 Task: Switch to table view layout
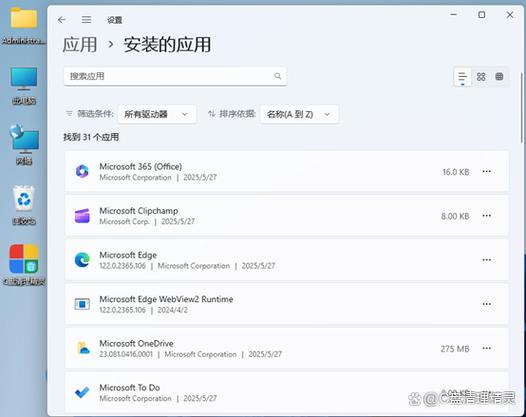pos(499,76)
